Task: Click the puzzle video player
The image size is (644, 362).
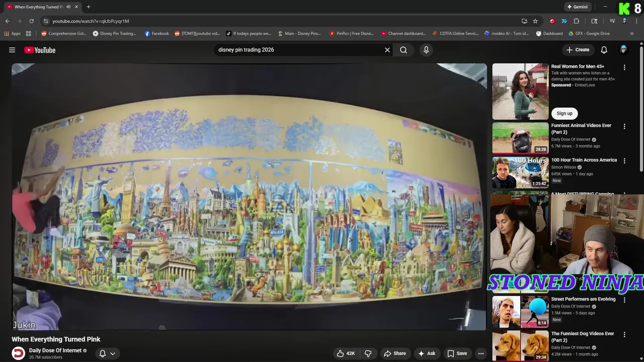Action: [x=249, y=197]
